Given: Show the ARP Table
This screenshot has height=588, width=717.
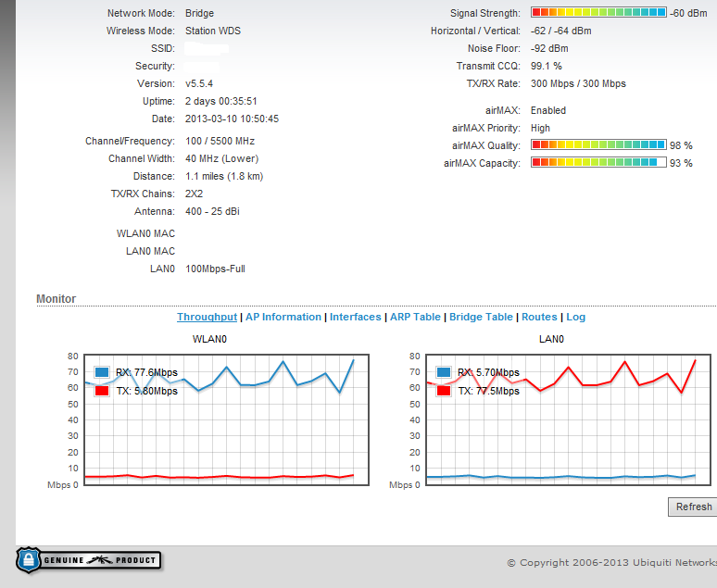Looking at the screenshot, I should 415,317.
